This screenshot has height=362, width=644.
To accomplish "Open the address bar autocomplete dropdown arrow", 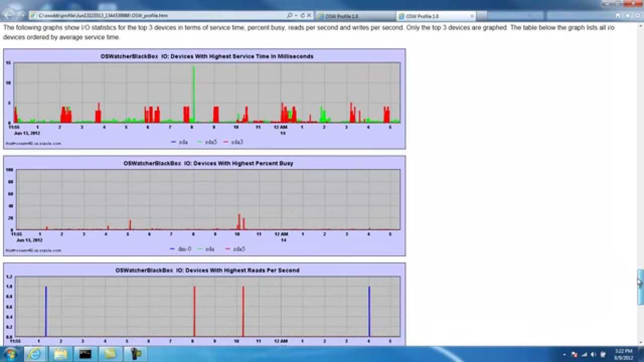I will pyautogui.click(x=296, y=16).
